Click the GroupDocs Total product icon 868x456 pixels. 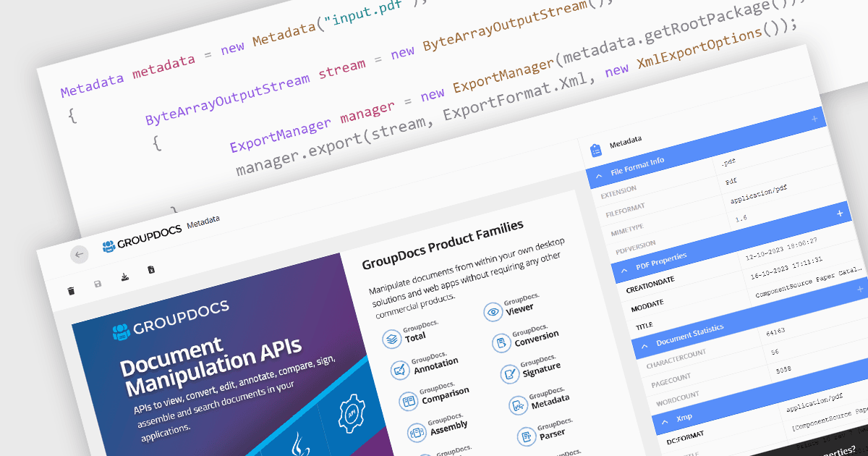(392, 339)
